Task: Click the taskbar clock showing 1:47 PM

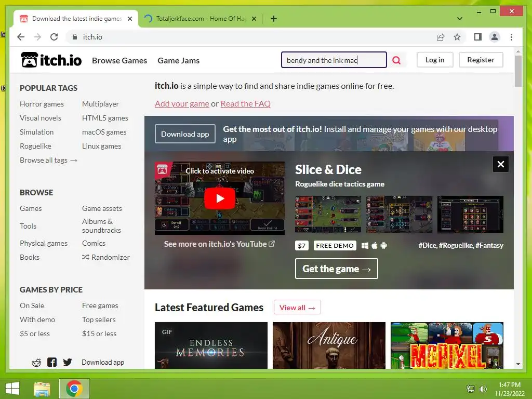Action: [510, 389]
